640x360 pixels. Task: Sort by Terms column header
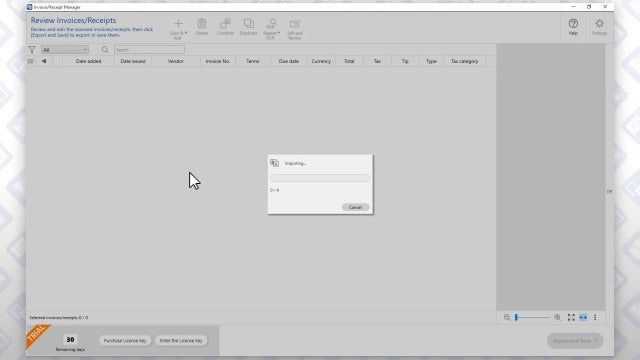pyautogui.click(x=252, y=61)
